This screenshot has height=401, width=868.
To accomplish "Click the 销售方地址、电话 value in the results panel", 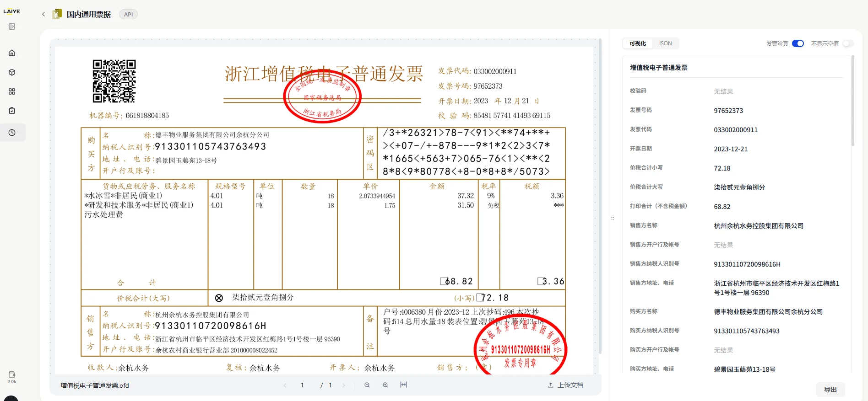I will coord(776,288).
